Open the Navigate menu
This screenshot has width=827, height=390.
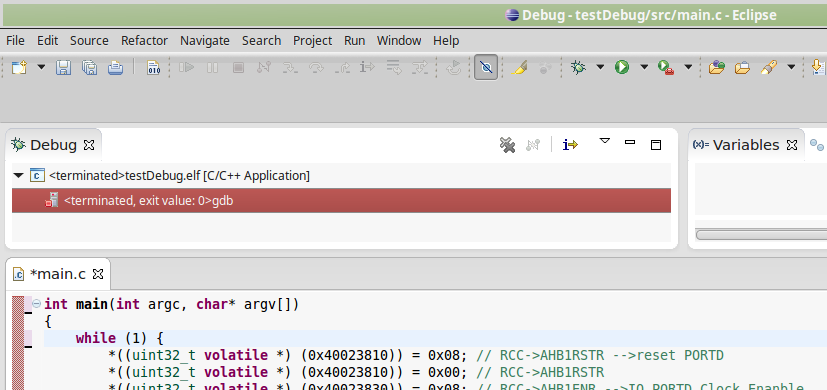click(205, 41)
